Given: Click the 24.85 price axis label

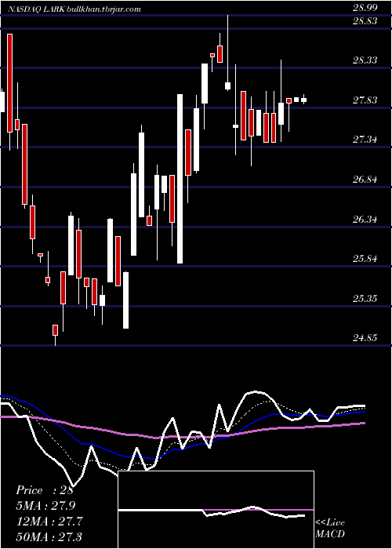Looking at the screenshot, I should pos(365,338).
